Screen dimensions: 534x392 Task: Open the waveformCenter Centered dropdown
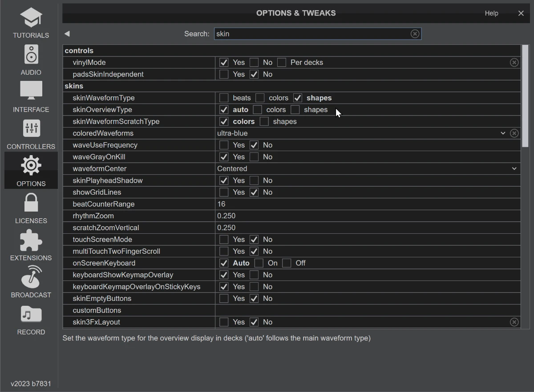coord(514,169)
